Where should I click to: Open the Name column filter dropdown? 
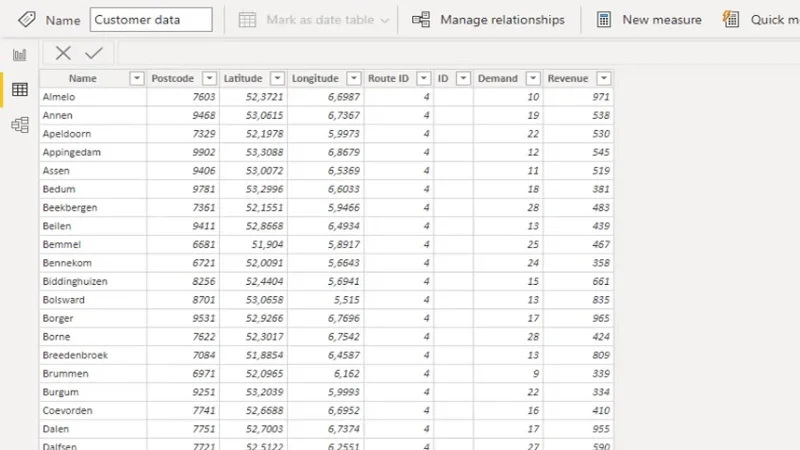(x=137, y=79)
